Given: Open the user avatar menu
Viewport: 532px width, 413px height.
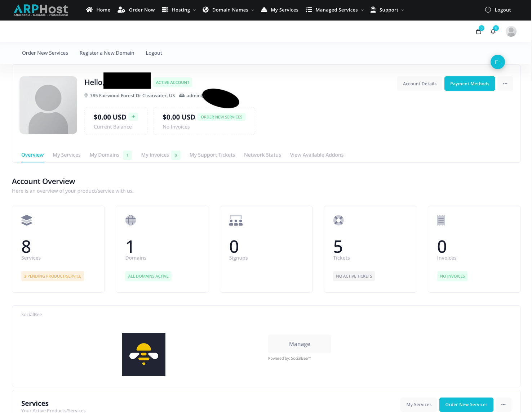Looking at the screenshot, I should [x=511, y=32].
